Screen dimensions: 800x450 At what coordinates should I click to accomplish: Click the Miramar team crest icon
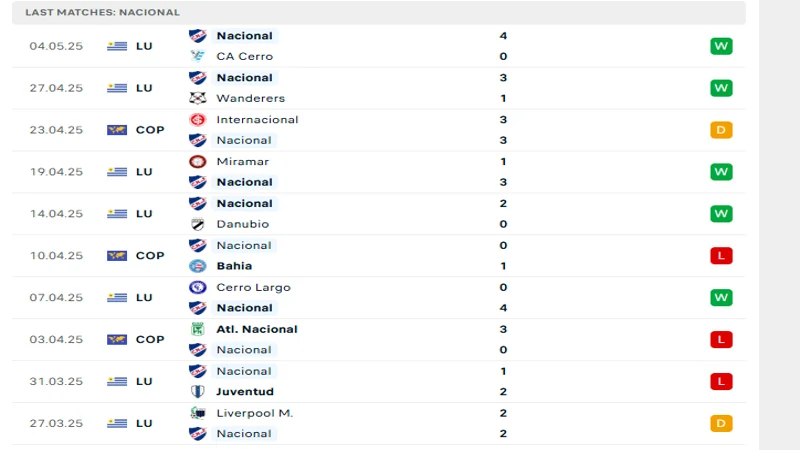pyautogui.click(x=197, y=161)
